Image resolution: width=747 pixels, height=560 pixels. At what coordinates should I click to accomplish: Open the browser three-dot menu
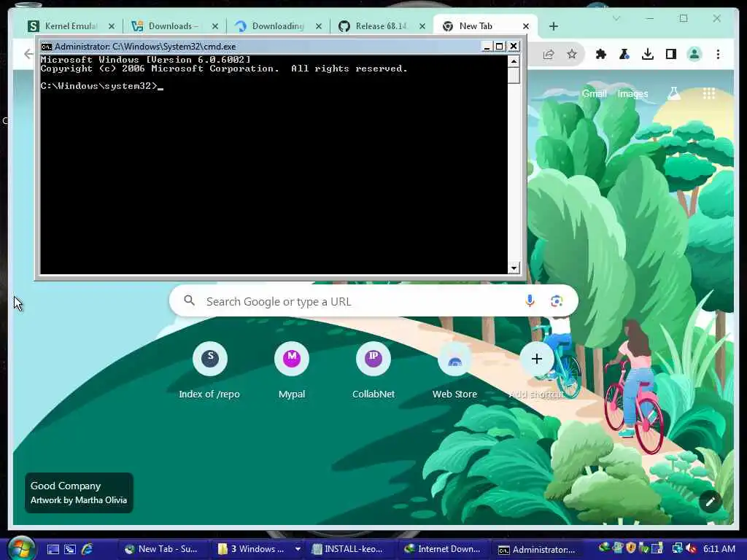pos(718,54)
